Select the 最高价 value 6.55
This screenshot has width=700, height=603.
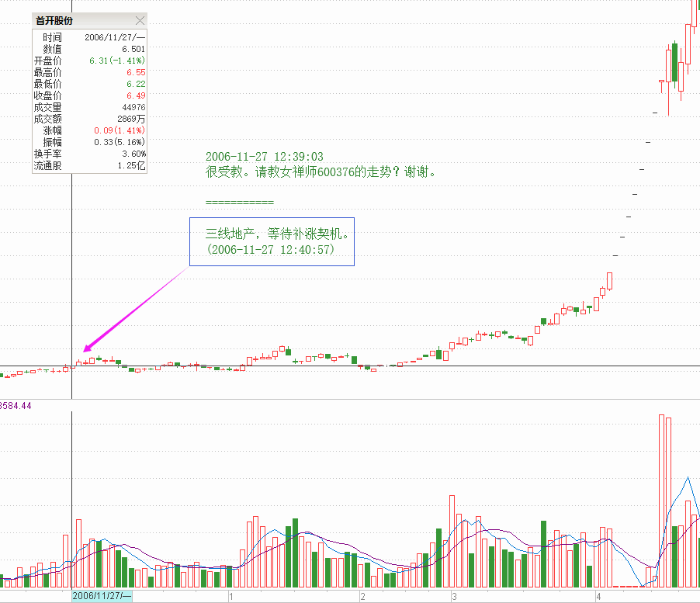135,72
